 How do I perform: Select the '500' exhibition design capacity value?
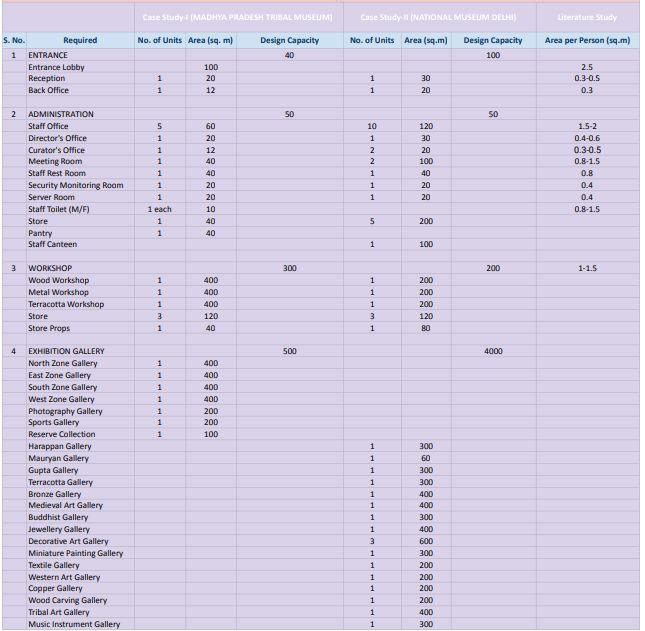click(290, 351)
